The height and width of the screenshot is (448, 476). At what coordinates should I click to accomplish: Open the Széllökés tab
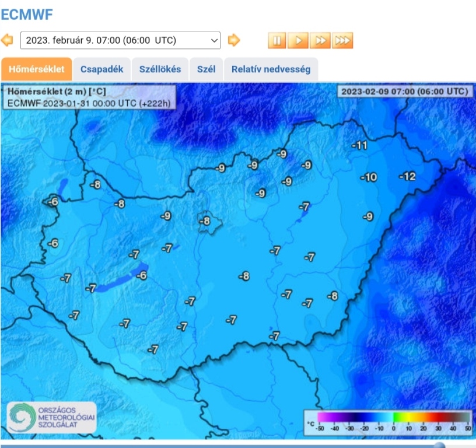160,69
